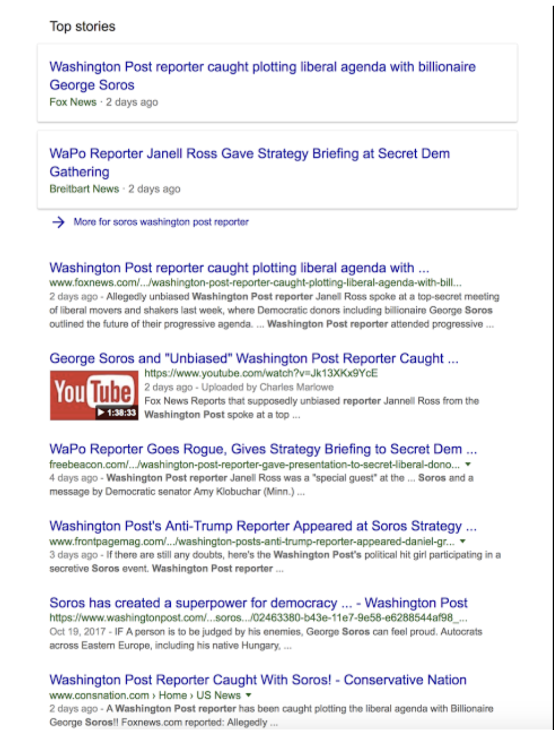This screenshot has width=560, height=747.
Task: Open WaPo Reporter Goes Rogue result
Action: tap(263, 449)
